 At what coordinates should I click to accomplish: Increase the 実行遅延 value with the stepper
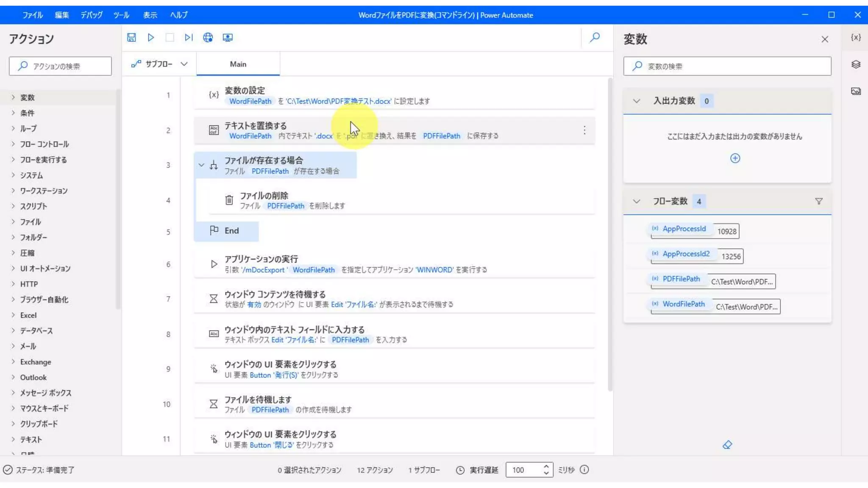[546, 466]
